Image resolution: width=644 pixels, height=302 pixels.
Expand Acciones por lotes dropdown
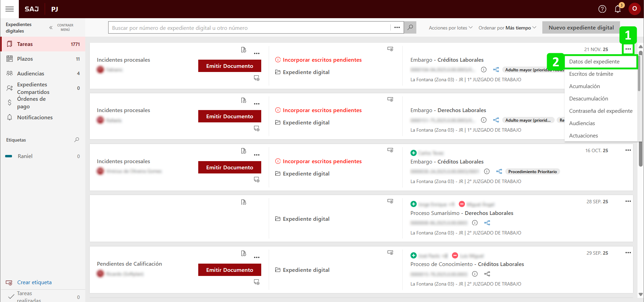(x=450, y=28)
